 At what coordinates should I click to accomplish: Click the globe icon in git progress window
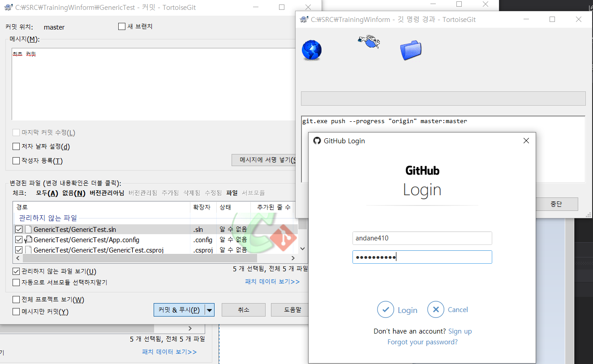click(312, 50)
